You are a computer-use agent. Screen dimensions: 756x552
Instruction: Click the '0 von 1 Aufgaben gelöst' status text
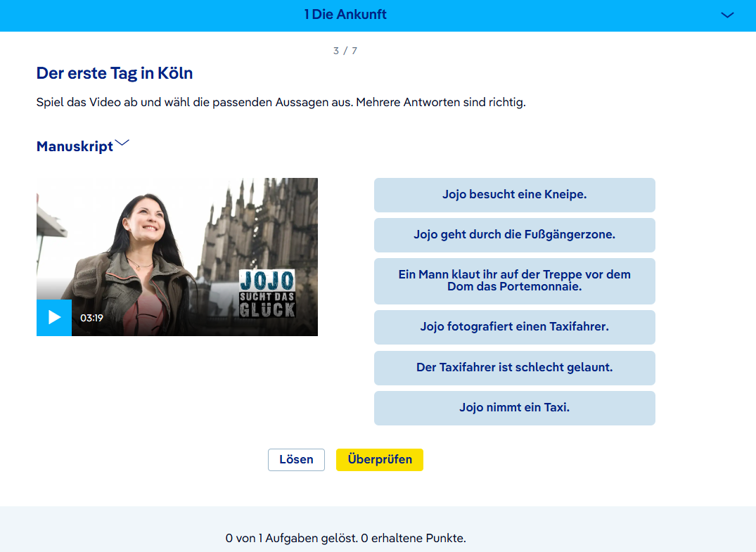coord(346,538)
